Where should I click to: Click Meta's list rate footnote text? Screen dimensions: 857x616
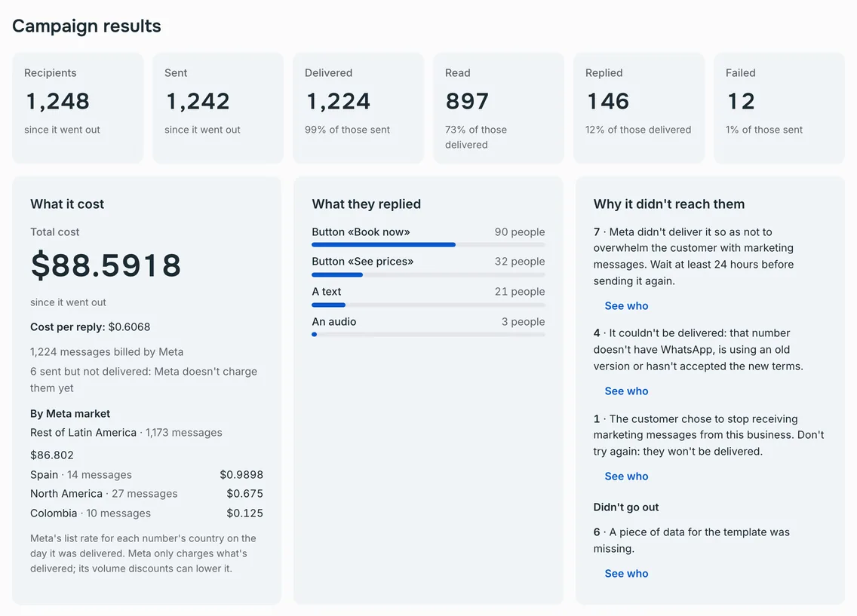143,553
